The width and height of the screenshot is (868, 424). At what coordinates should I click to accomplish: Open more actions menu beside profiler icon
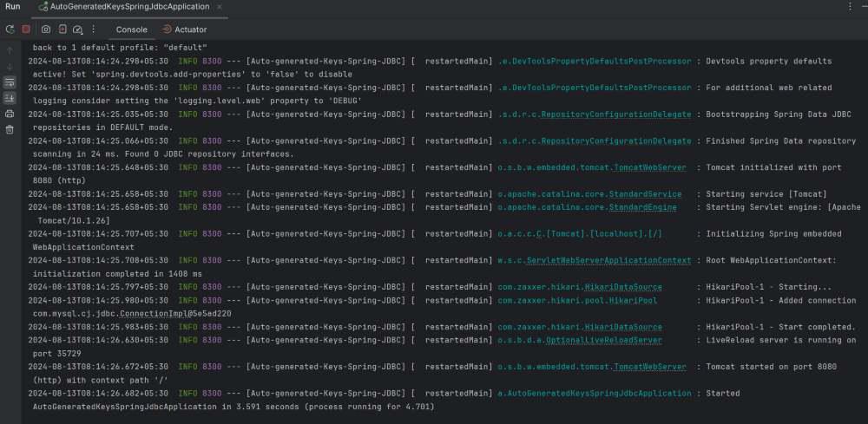tap(93, 29)
